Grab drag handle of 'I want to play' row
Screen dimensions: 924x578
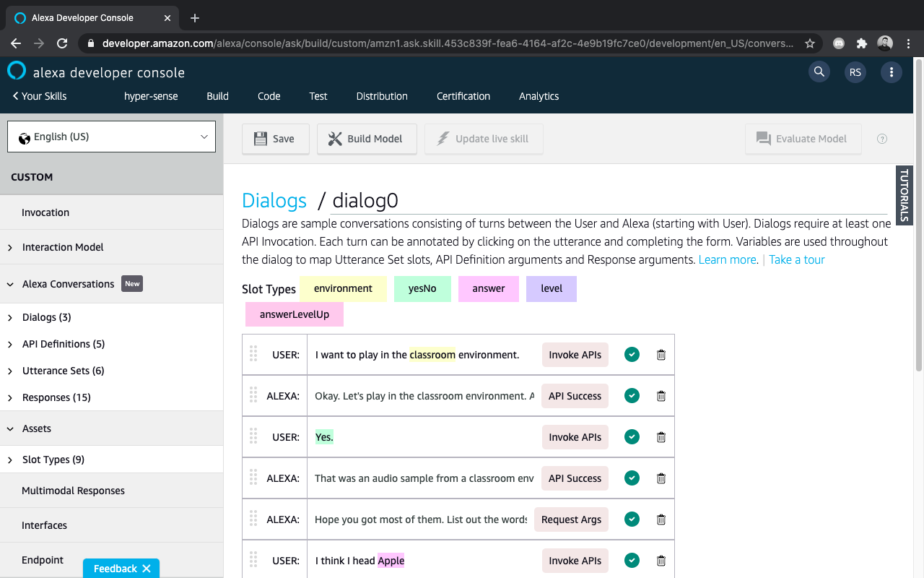click(x=253, y=353)
